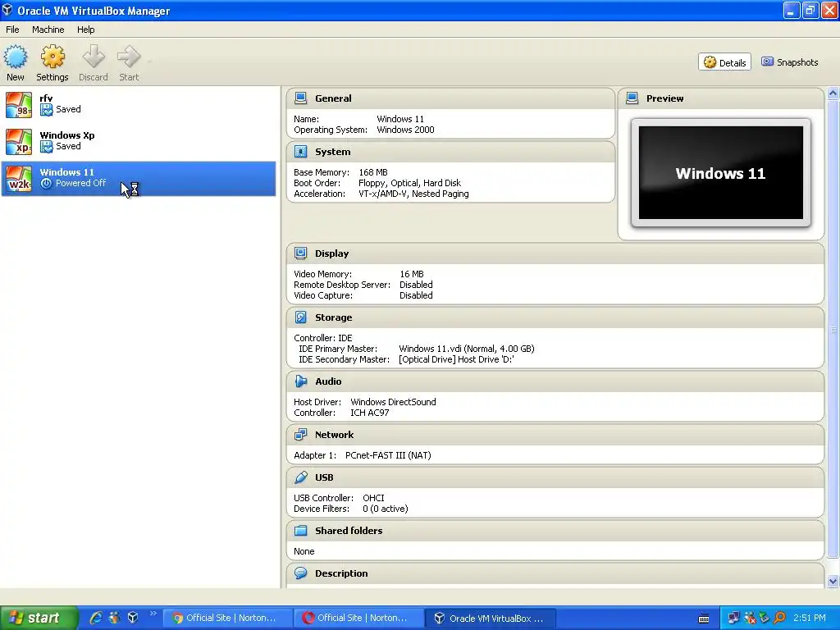Image resolution: width=840 pixels, height=630 pixels.
Task: Open the General settings header link
Action: click(x=333, y=98)
